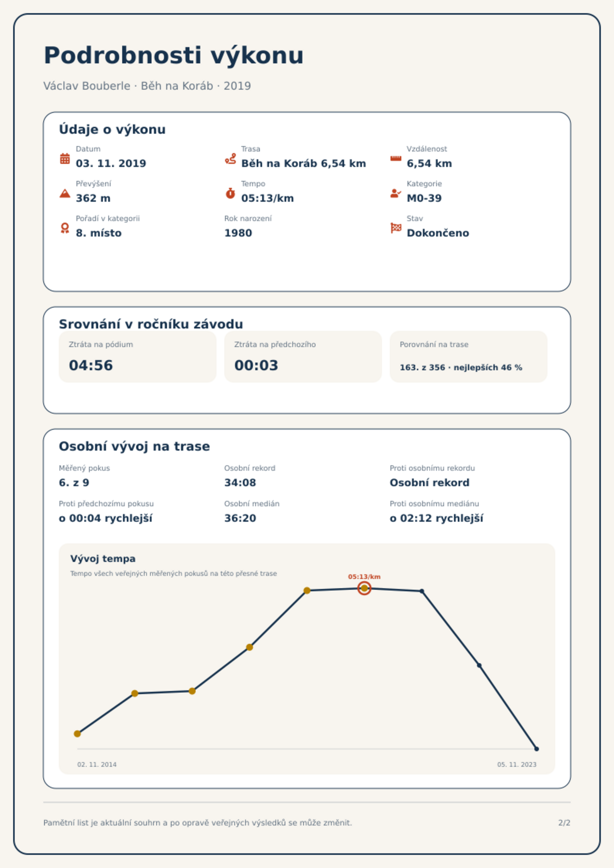Image resolution: width=614 pixels, height=868 pixels.
Task: Click the route icon next to Trasa
Action: point(230,158)
